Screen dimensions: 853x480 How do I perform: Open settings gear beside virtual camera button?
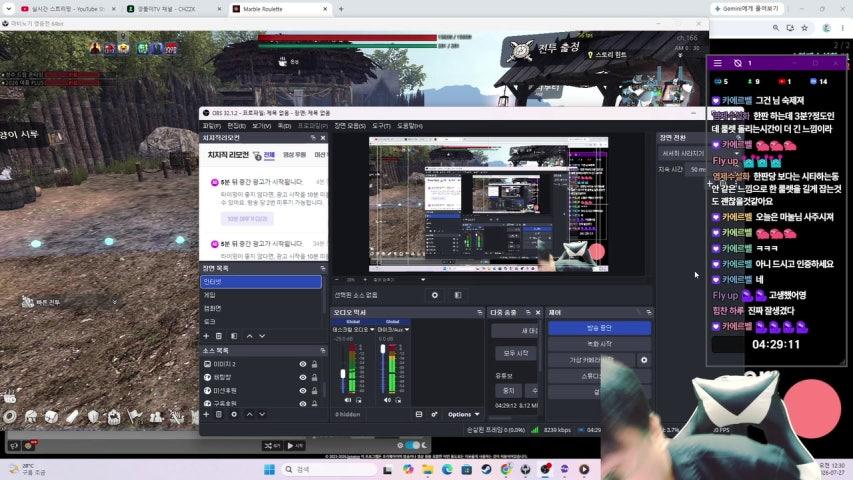tap(644, 360)
